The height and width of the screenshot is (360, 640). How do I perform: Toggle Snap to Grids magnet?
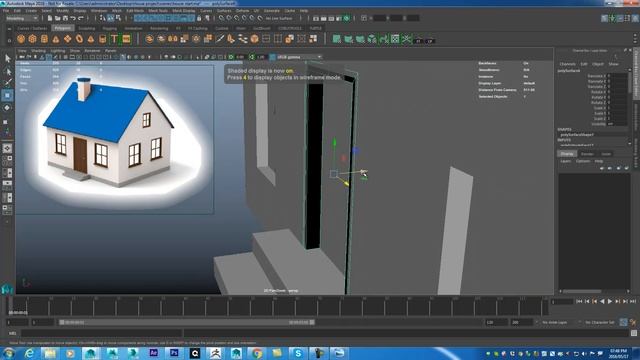tap(221, 18)
